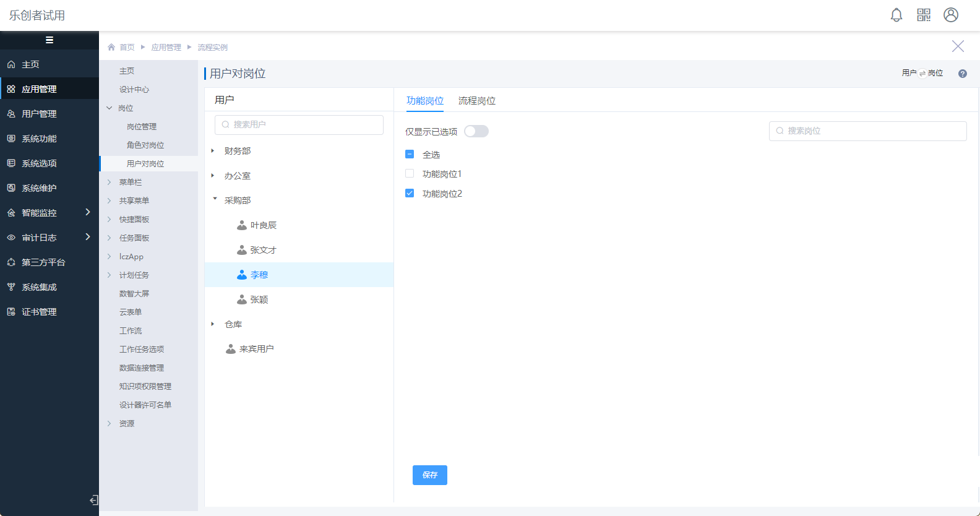Expand the 菜单栏 submenu
Viewport: 980px width, 516px height.
pos(110,182)
